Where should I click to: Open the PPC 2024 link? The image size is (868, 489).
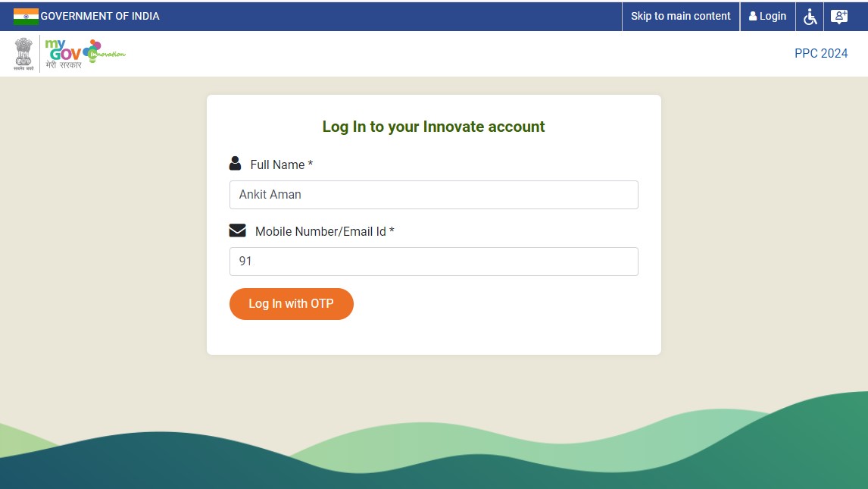[x=821, y=53]
